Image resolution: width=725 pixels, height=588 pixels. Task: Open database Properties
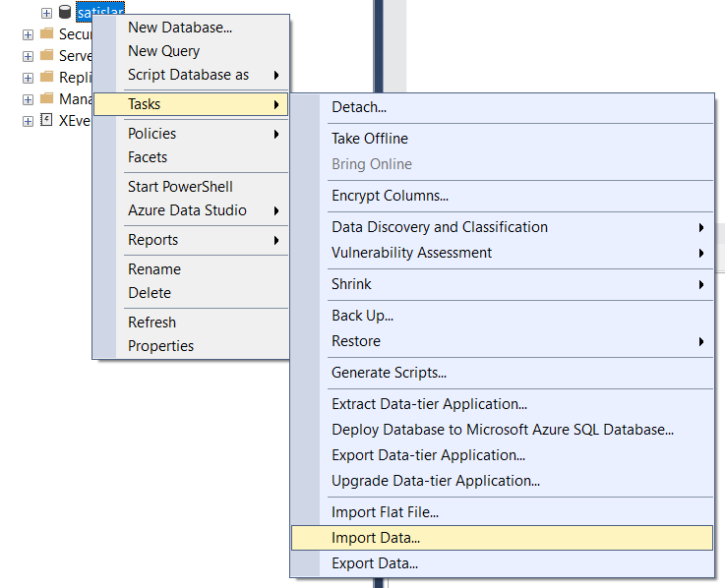[x=191, y=346]
